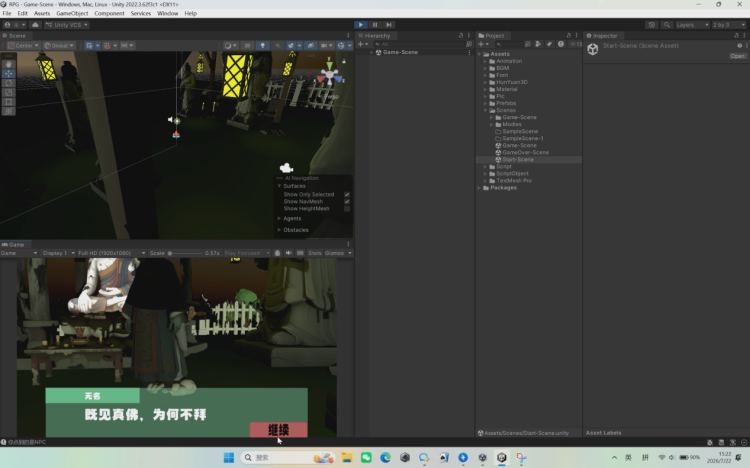Image resolution: width=750 pixels, height=468 pixels.
Task: Select the Scale tool
Action: tap(9, 92)
